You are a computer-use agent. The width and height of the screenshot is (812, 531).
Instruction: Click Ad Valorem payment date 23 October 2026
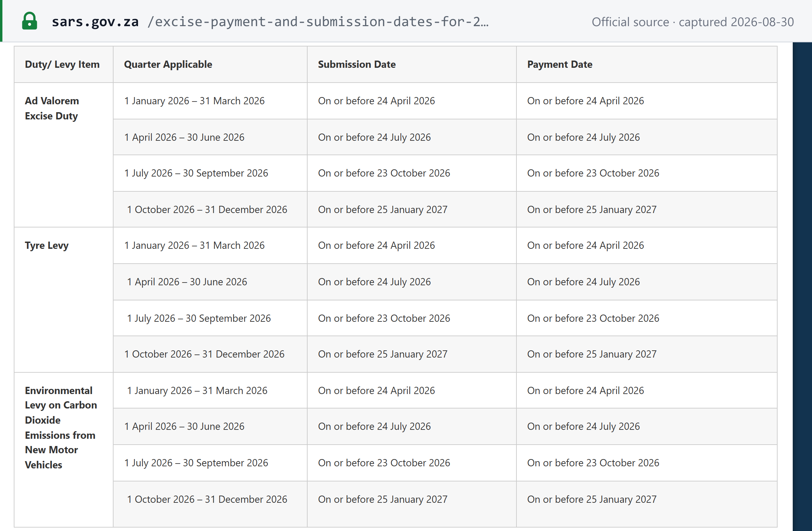593,173
